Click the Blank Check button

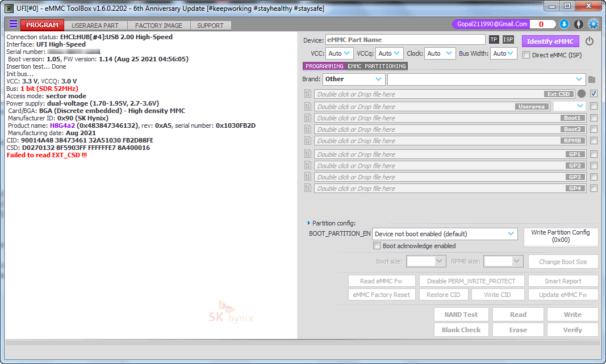point(461,330)
